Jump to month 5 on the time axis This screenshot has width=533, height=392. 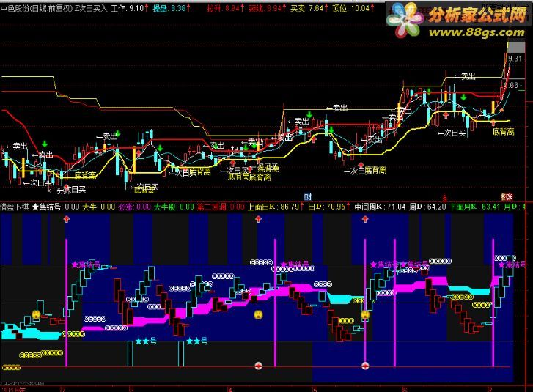(x=315, y=389)
